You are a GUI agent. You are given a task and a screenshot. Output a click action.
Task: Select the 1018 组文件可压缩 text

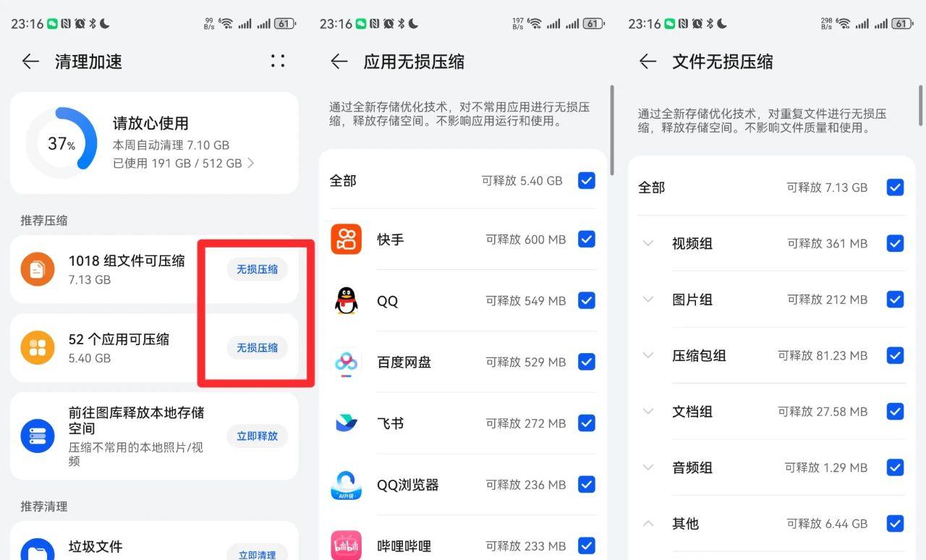[127, 260]
